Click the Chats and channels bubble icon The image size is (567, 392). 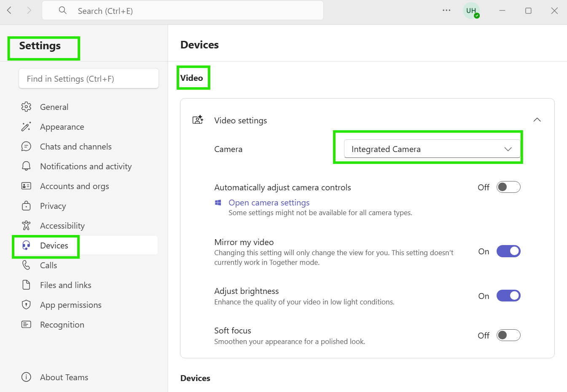tap(26, 147)
